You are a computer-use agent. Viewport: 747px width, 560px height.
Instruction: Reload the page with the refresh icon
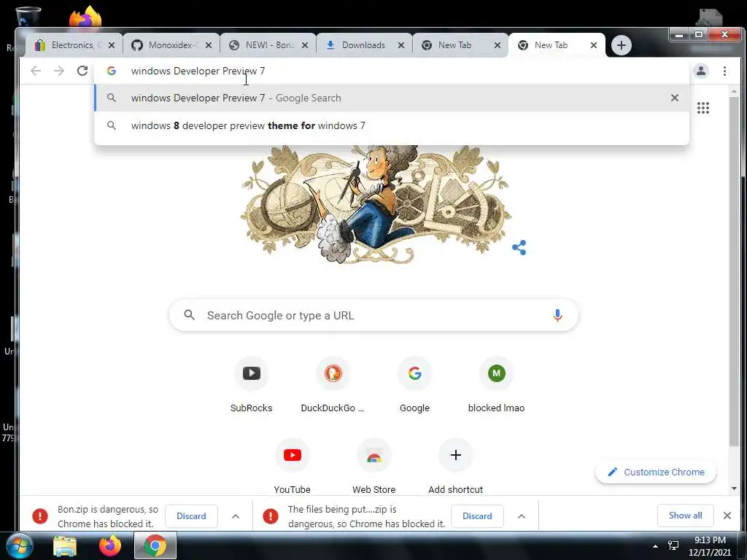pyautogui.click(x=82, y=71)
